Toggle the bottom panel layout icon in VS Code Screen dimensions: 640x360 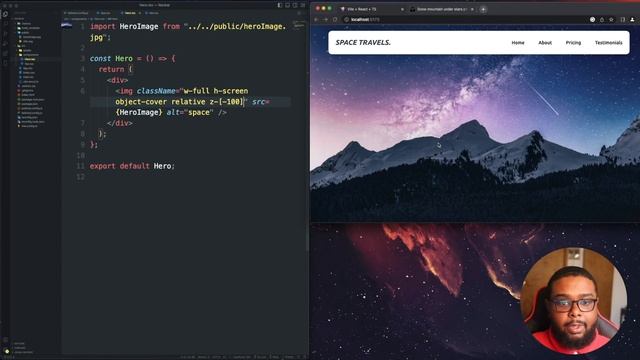click(287, 5)
